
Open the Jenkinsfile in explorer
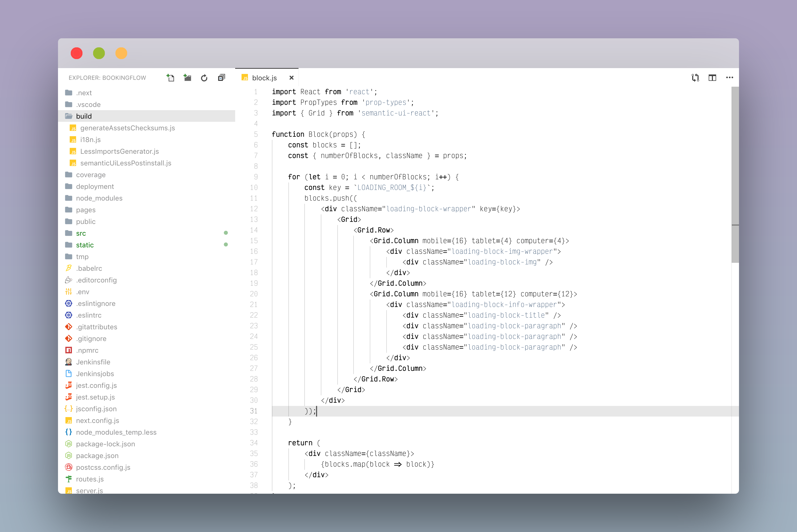[x=93, y=362]
